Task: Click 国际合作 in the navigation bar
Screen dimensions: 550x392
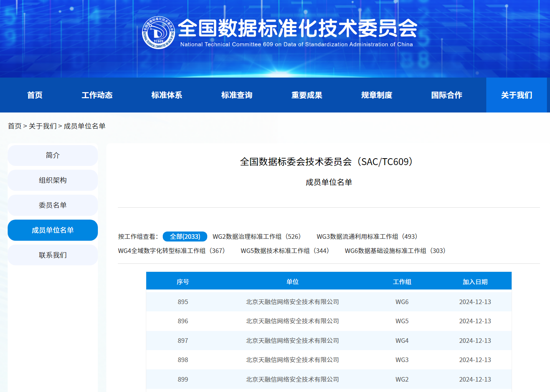Action: 447,95
